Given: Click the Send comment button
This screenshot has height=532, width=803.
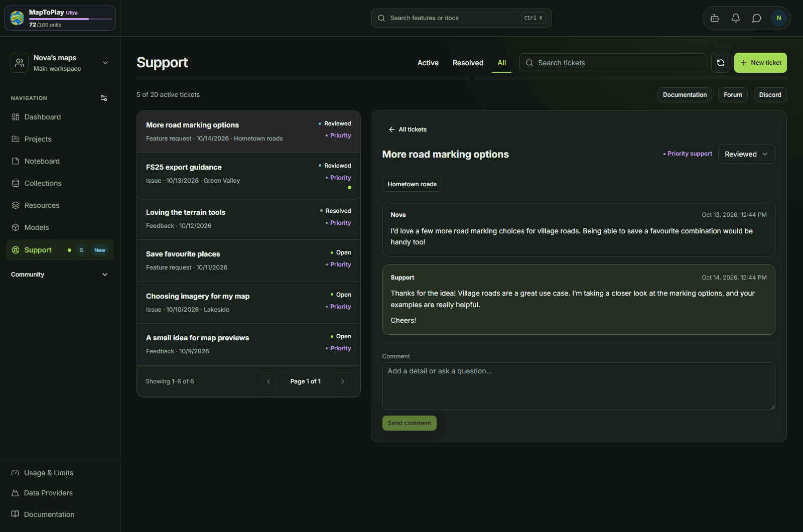Looking at the screenshot, I should point(410,423).
